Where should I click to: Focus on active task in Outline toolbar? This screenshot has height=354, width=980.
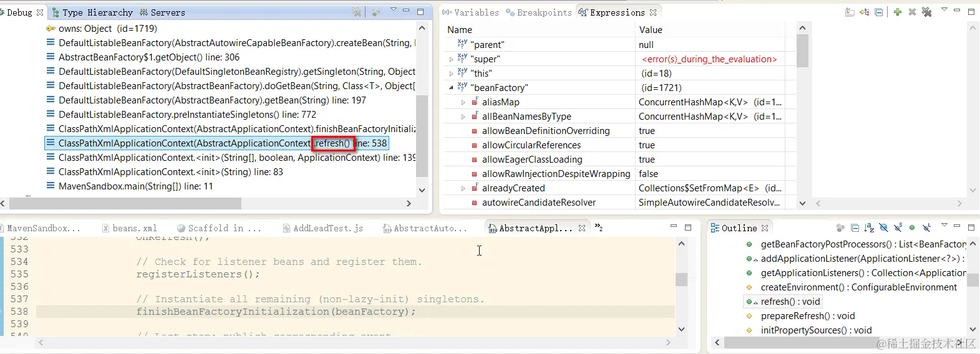point(840,228)
